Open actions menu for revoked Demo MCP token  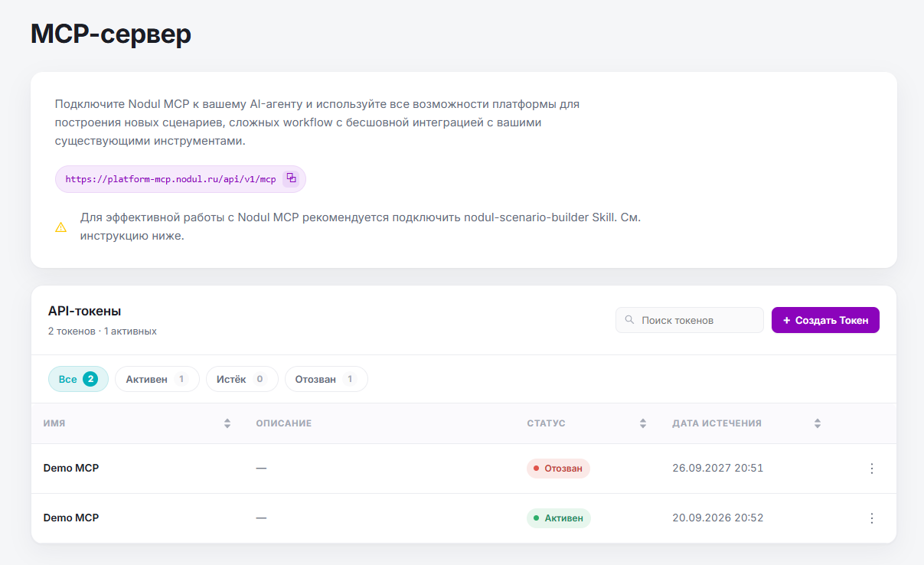(x=871, y=469)
